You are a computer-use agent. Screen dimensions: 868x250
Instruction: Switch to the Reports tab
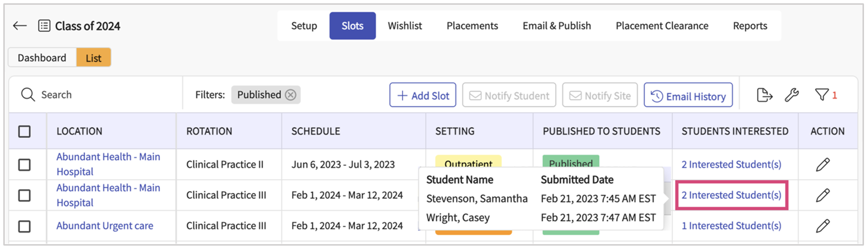[750, 26]
